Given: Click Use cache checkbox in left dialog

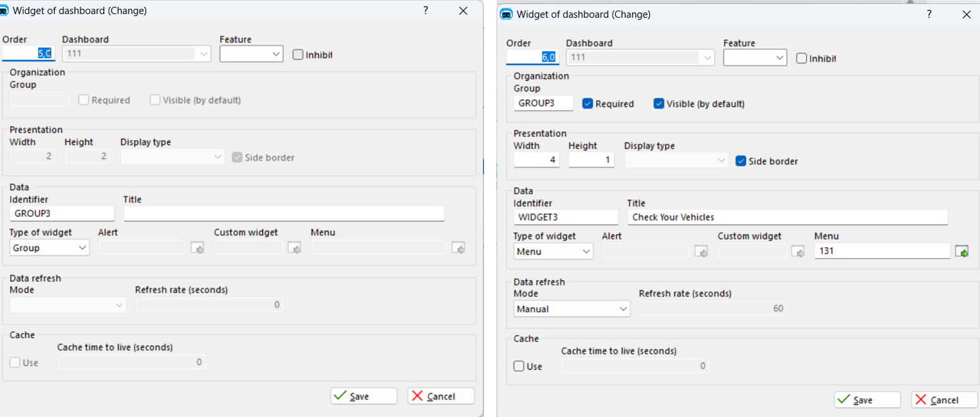Looking at the screenshot, I should [x=14, y=362].
